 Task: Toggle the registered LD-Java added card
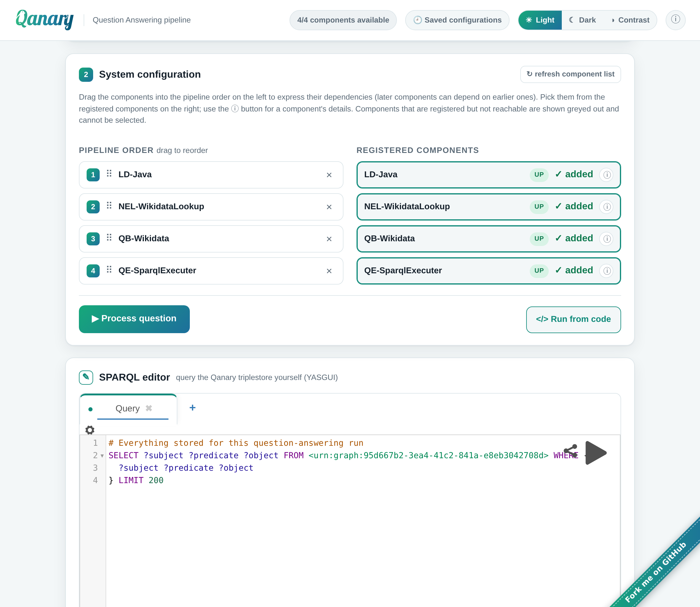[489, 175]
